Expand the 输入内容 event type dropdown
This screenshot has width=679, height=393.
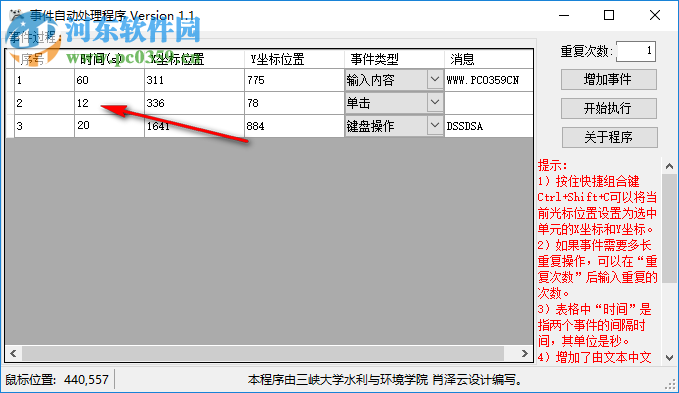435,80
